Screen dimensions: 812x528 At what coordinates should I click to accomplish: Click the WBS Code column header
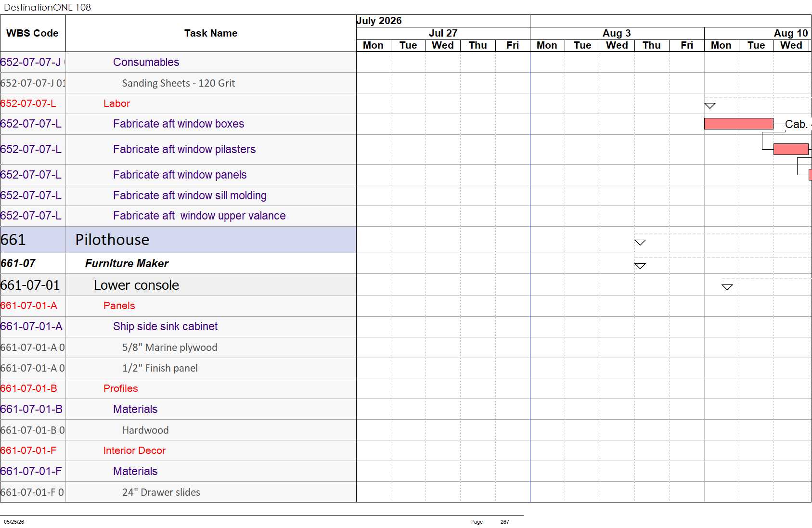tap(33, 33)
